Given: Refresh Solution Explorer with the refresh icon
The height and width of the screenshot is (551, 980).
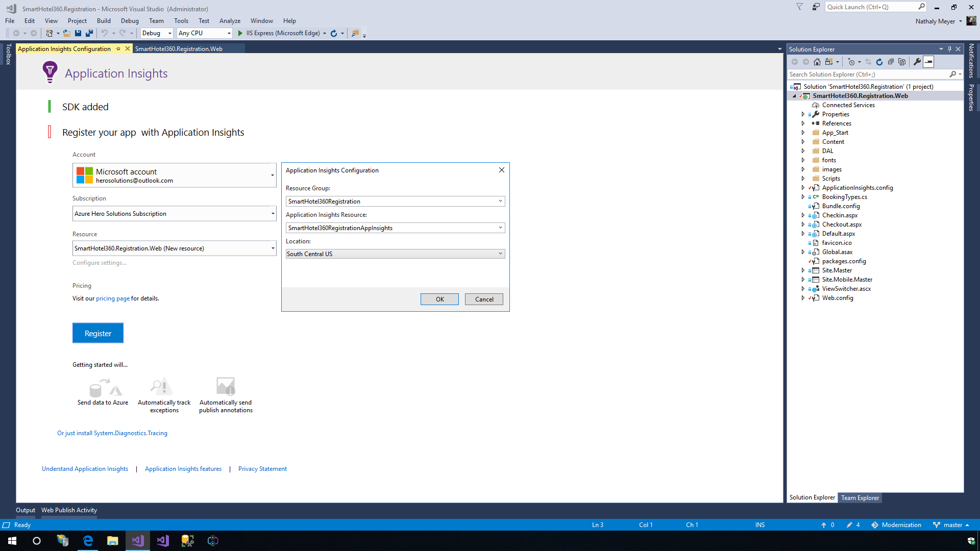Looking at the screenshot, I should click(x=879, y=62).
